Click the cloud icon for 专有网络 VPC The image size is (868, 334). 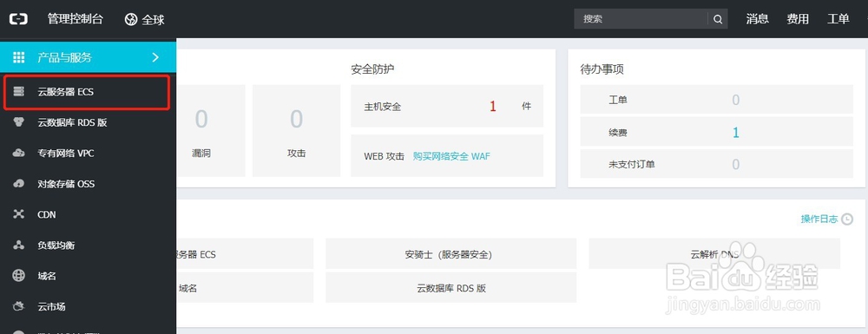click(19, 153)
